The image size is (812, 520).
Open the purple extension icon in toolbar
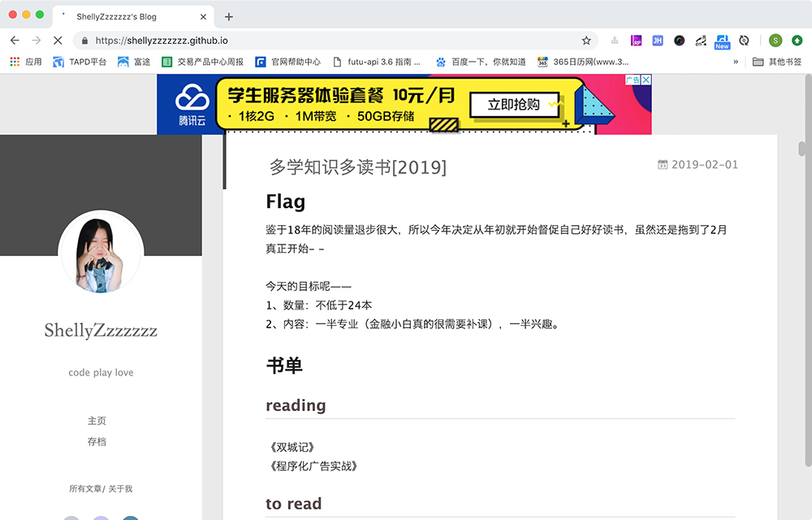(636, 41)
